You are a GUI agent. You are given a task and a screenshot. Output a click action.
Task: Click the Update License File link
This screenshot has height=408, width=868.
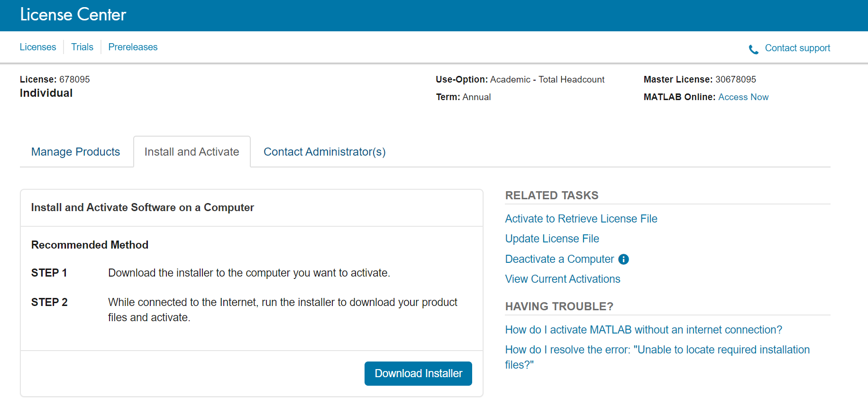click(x=552, y=239)
